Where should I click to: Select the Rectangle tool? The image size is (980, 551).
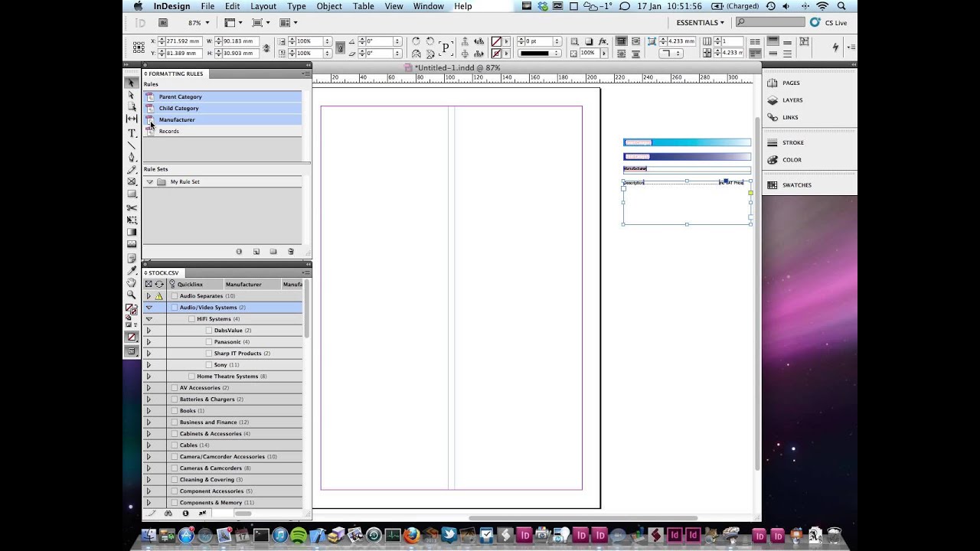point(131,194)
